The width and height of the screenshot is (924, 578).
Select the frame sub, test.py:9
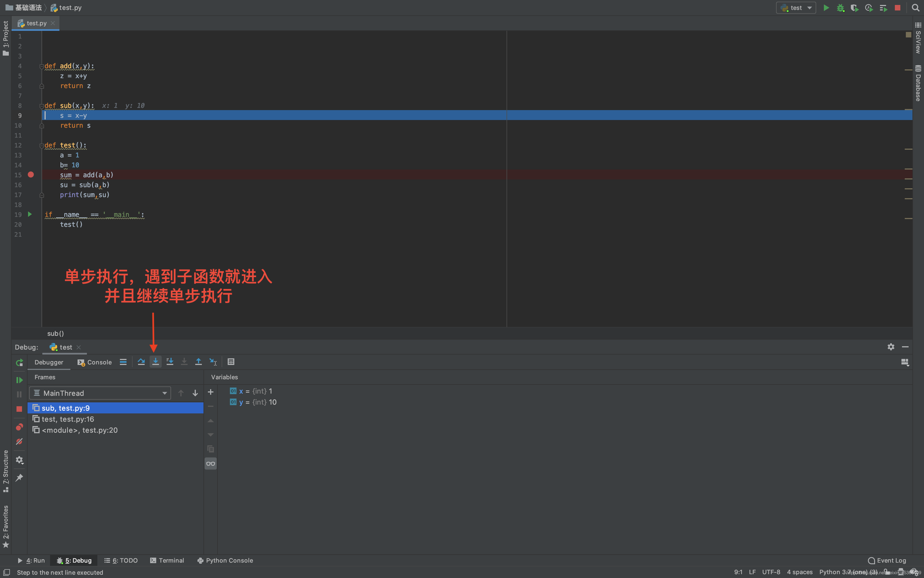coord(115,408)
